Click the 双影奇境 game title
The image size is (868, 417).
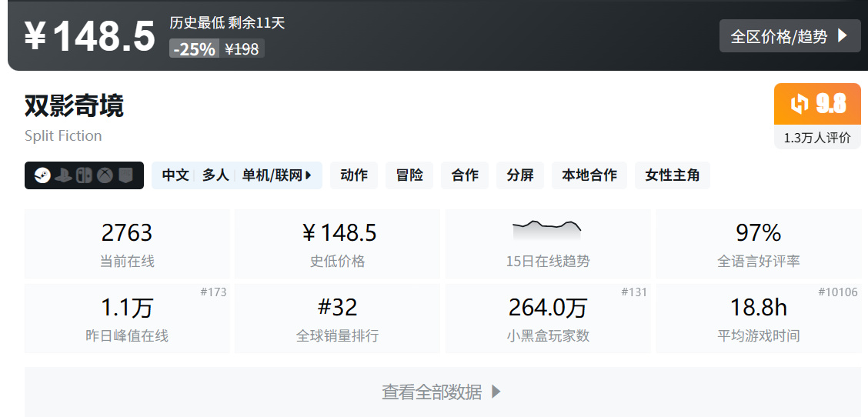click(x=74, y=105)
